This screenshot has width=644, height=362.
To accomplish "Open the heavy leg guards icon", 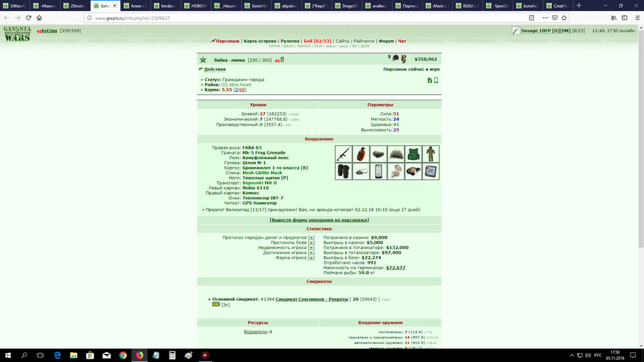I will (343, 172).
